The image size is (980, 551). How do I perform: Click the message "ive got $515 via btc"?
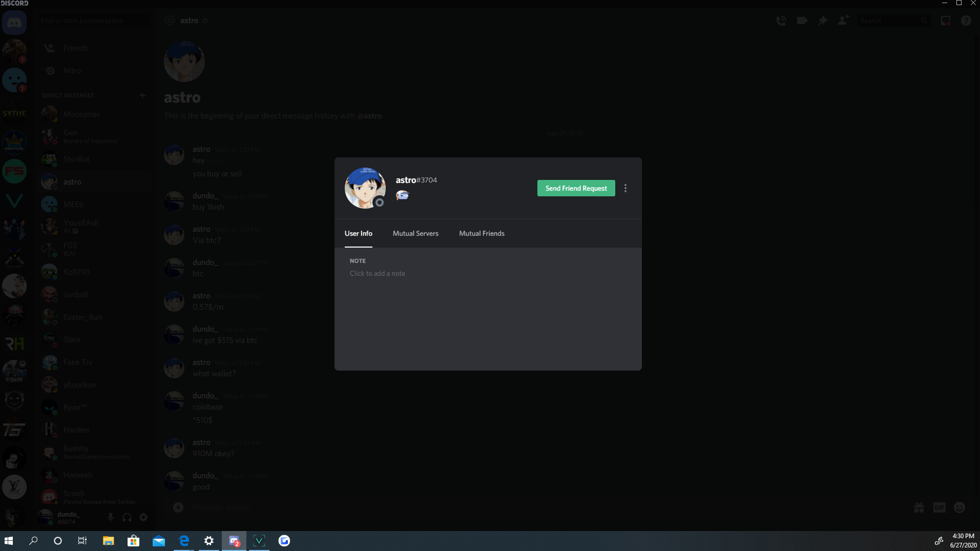click(x=225, y=340)
